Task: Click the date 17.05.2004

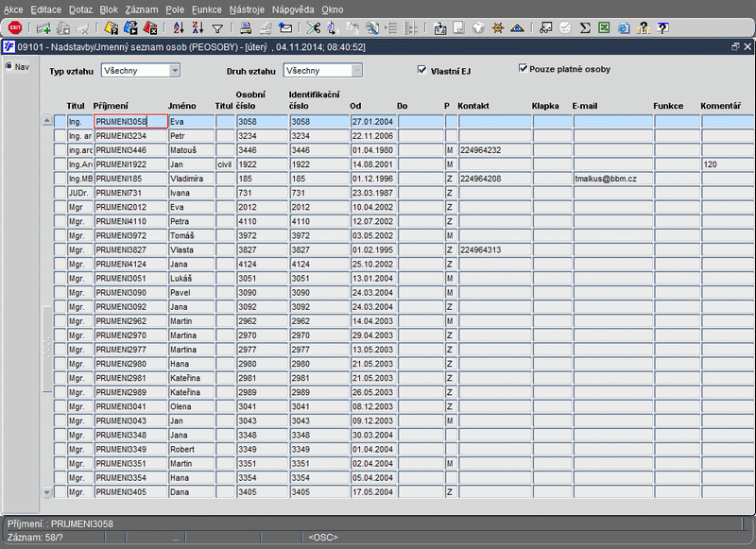Action: [373, 492]
